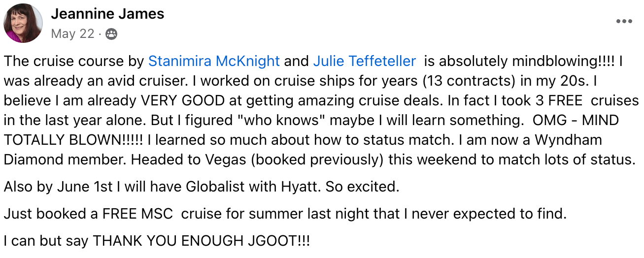Click the "THANK YOU ENOUGH JGOOT!!!" line

click(202, 241)
